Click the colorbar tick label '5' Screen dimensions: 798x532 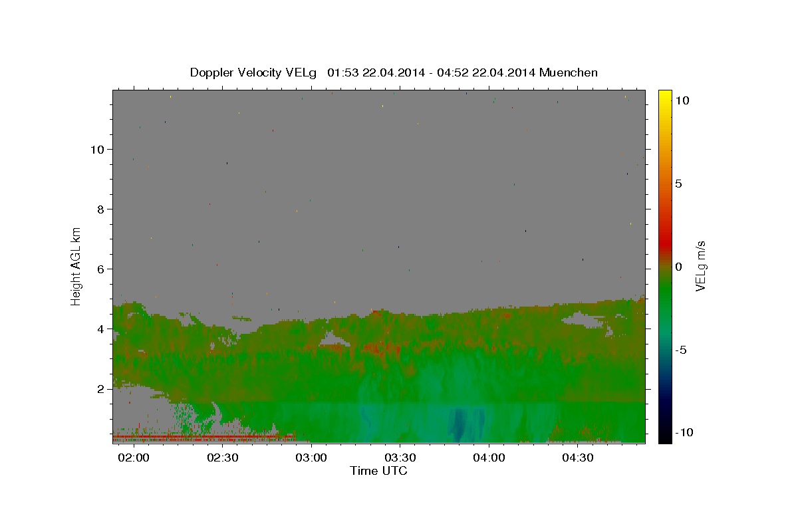(679, 184)
